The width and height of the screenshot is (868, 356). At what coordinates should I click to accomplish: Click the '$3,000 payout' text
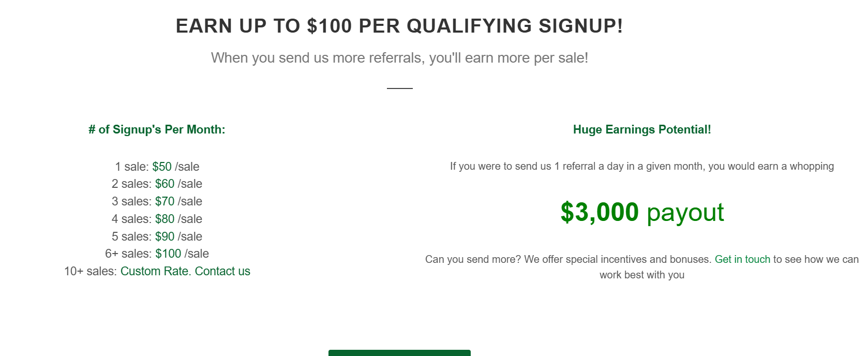click(642, 213)
